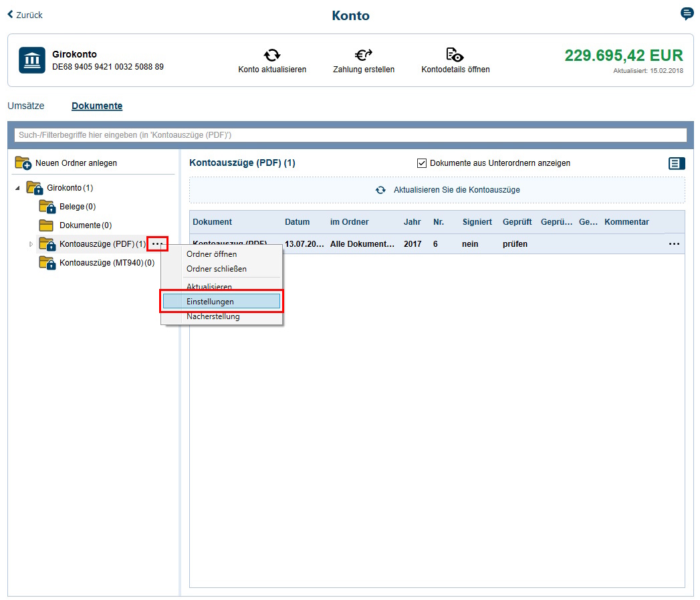The width and height of the screenshot is (700, 600).
Task: Go back using the Zurück link
Action: pyautogui.click(x=25, y=15)
